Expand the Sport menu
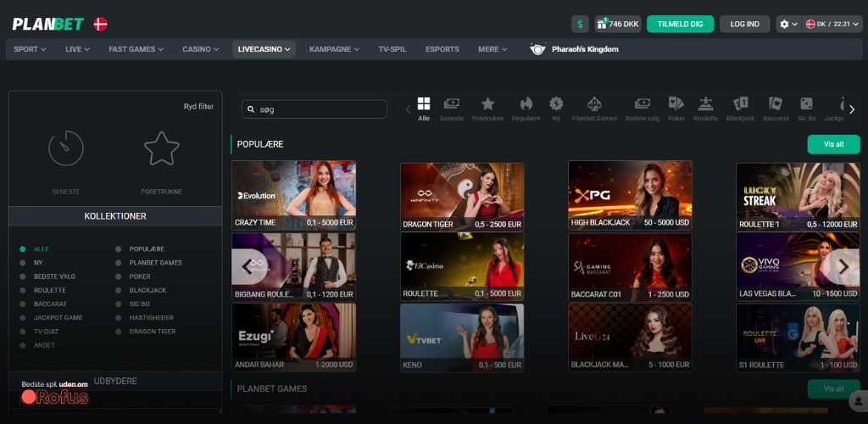The height and width of the screenshot is (424, 868). (30, 49)
